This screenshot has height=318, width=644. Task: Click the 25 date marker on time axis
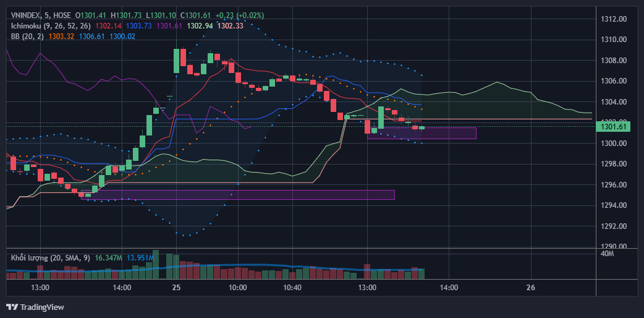point(176,288)
